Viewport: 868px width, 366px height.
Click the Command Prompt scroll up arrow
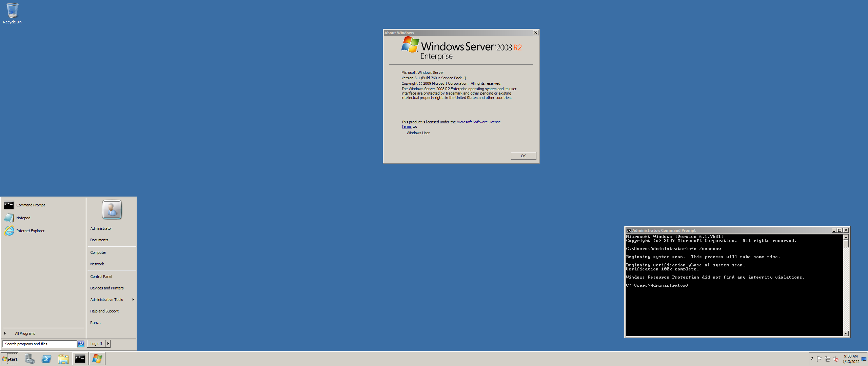(846, 237)
